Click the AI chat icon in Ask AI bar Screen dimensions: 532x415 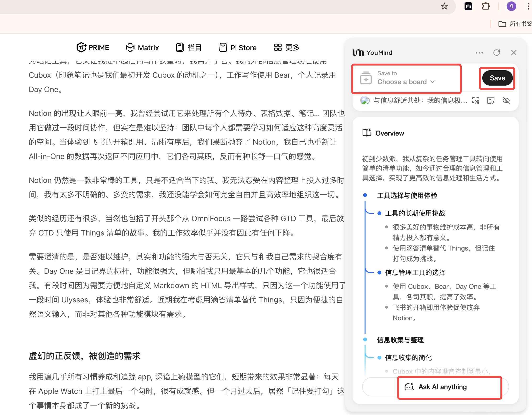409,387
